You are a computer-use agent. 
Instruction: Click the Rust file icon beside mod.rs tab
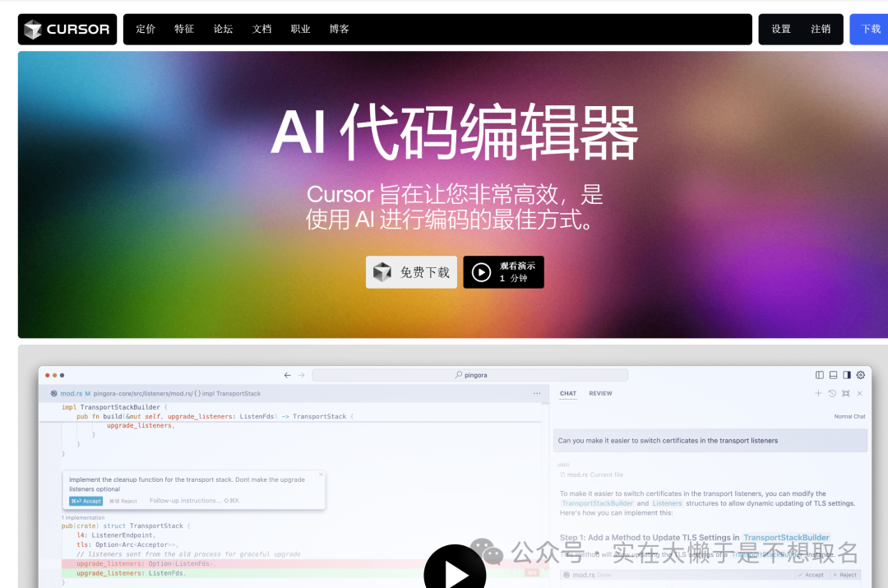(53, 393)
